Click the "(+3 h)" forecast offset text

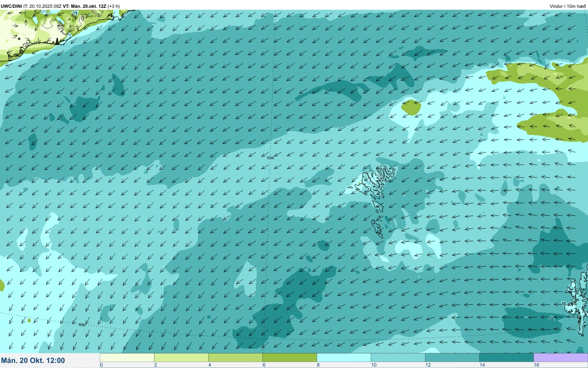[114, 6]
